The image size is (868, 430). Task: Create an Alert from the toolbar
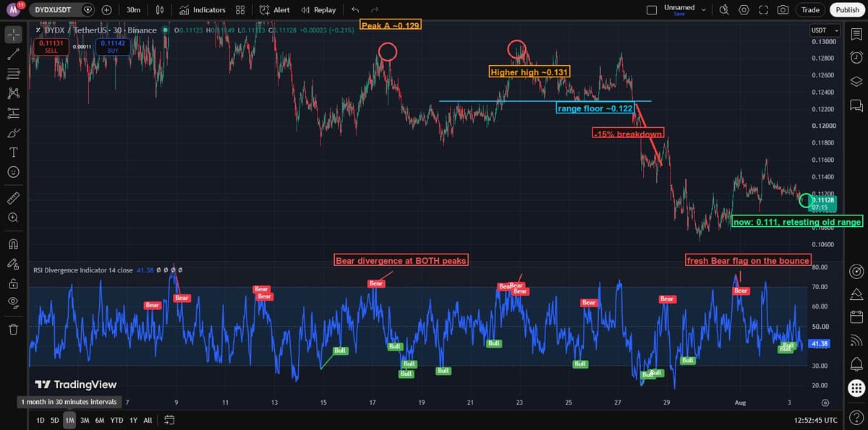(x=275, y=10)
